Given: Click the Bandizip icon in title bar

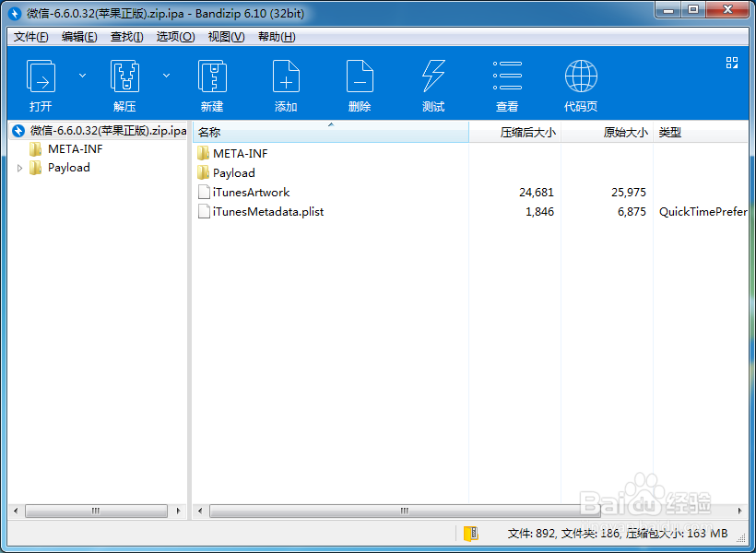Looking at the screenshot, I should (x=15, y=13).
